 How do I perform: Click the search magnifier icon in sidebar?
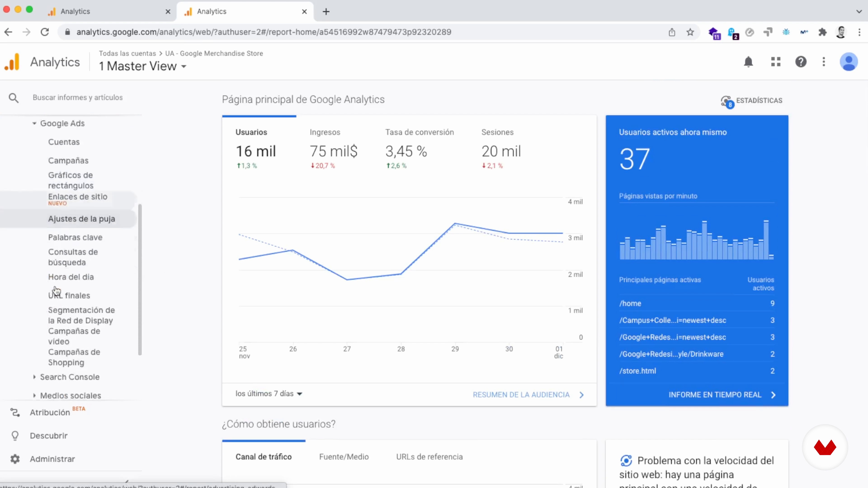(x=14, y=98)
